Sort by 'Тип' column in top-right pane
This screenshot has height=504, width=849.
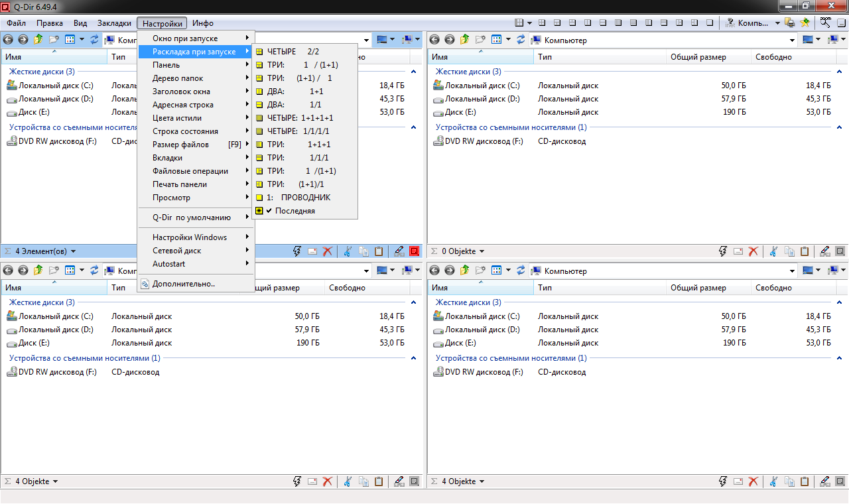click(600, 57)
